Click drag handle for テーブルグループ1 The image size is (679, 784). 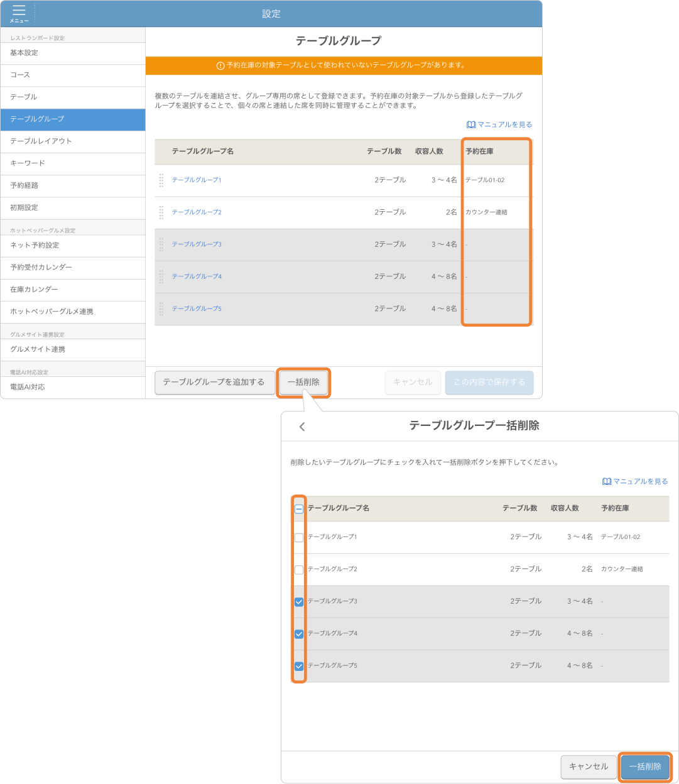click(161, 180)
